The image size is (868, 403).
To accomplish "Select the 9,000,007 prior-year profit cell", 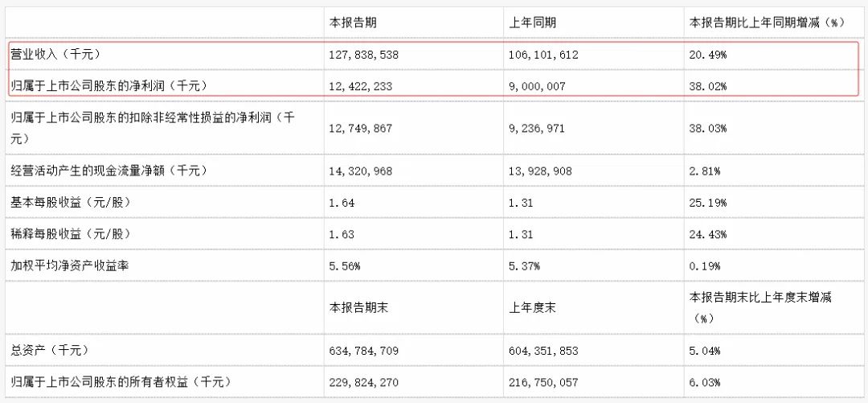I will pos(538,86).
